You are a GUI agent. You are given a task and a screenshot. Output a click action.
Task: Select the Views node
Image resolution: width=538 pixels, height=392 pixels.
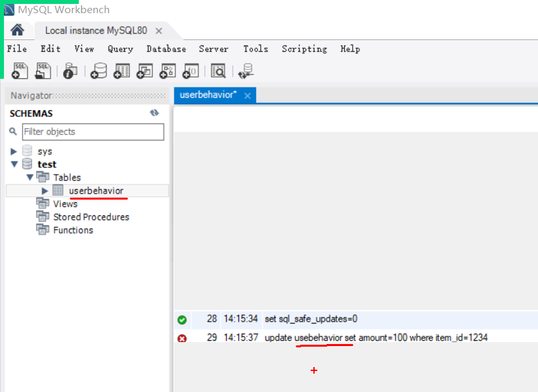point(65,204)
